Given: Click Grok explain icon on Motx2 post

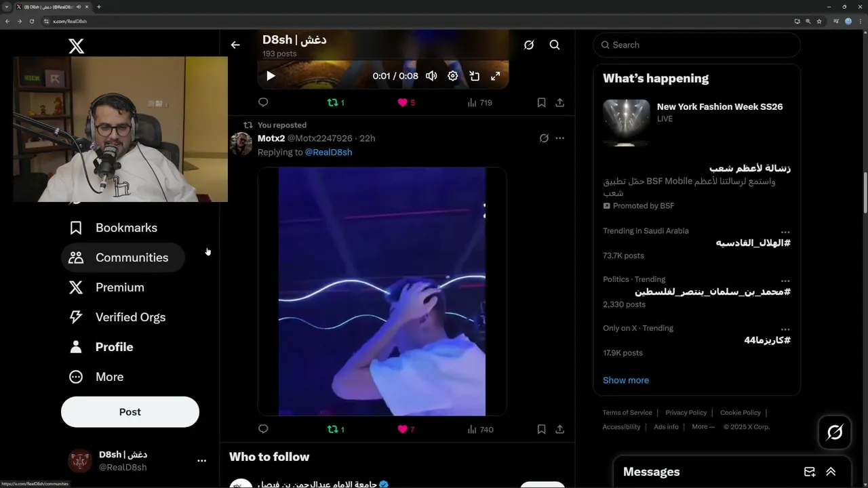Looking at the screenshot, I should coord(544,138).
